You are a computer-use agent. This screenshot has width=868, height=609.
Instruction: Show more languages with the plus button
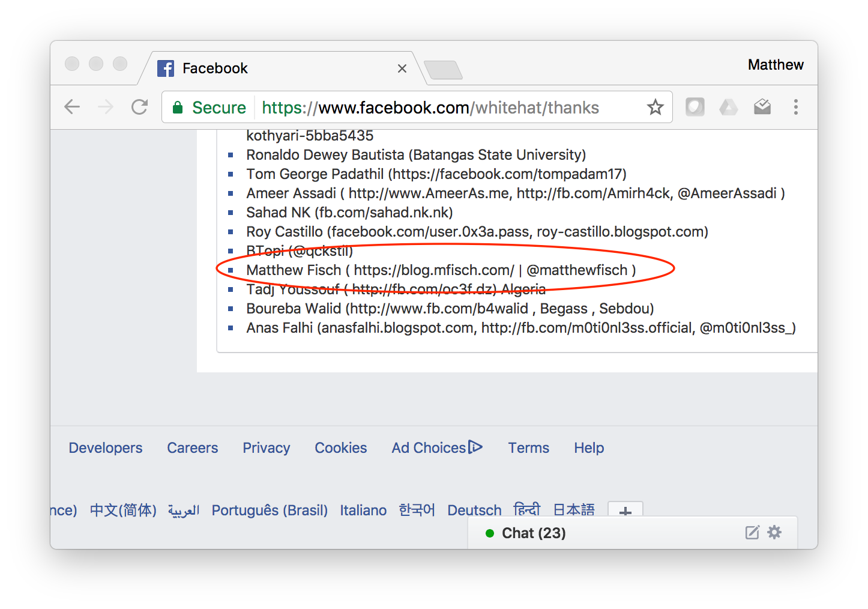[x=625, y=509]
